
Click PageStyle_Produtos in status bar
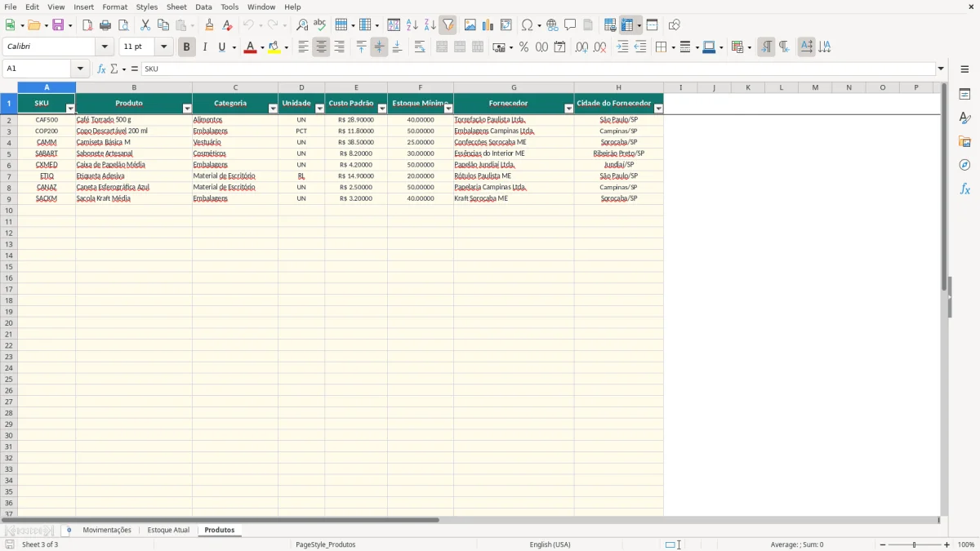326,544
